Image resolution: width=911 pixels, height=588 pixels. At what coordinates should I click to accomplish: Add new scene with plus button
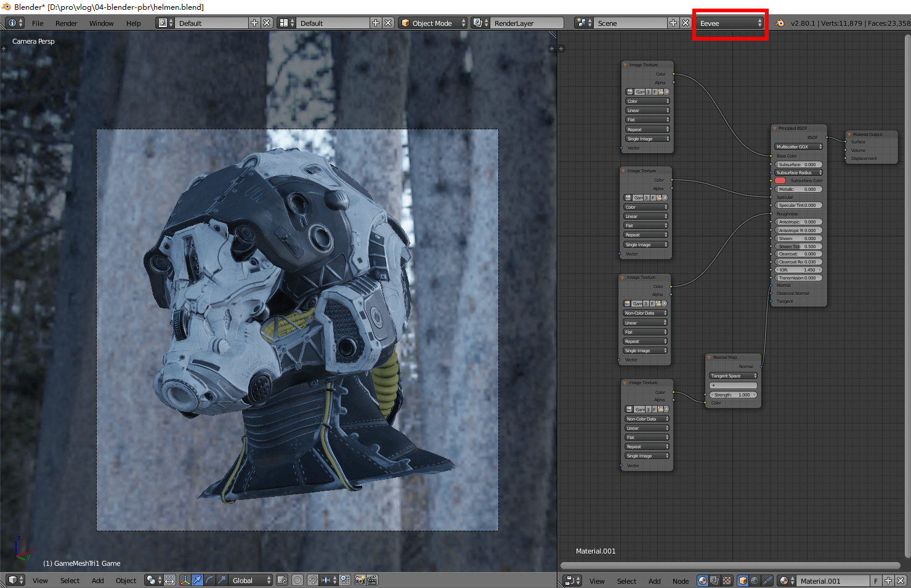[x=673, y=23]
